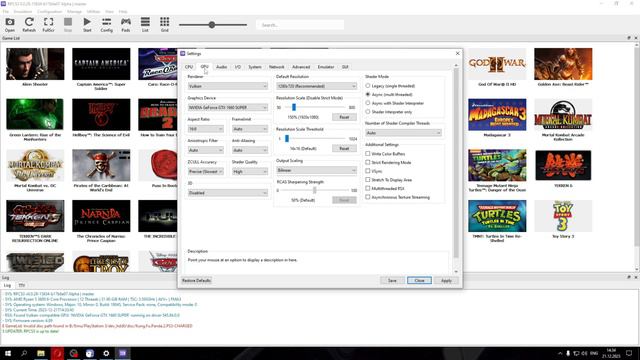Open the Renderer dropdown showing Vulkan

click(x=228, y=86)
